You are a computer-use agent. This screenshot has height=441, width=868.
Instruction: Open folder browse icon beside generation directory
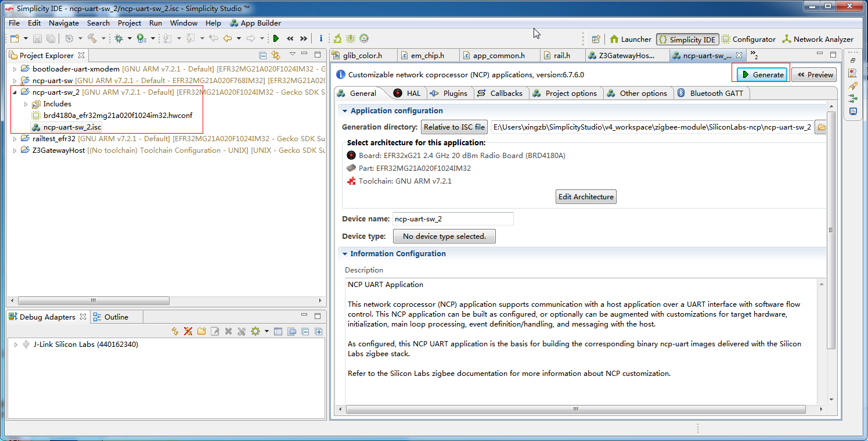tap(821, 127)
